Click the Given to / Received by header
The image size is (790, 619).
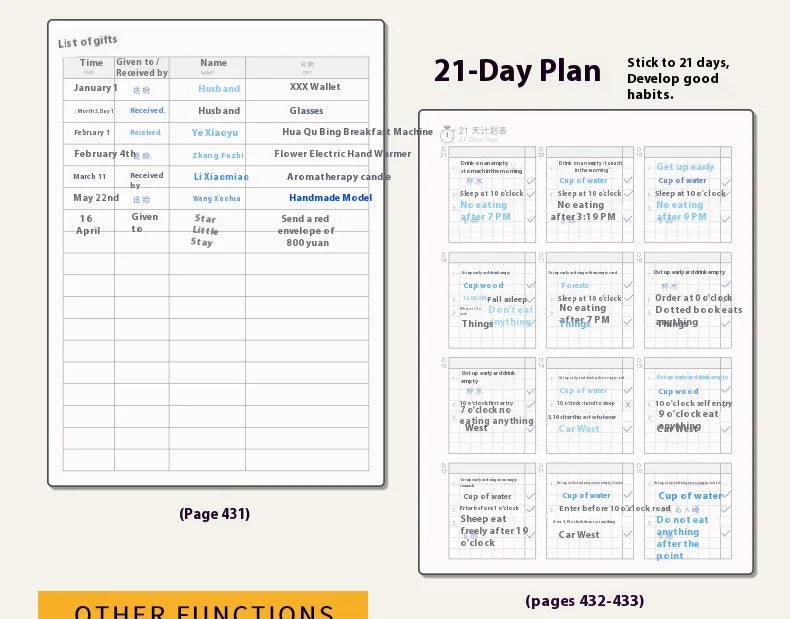pyautogui.click(x=142, y=67)
